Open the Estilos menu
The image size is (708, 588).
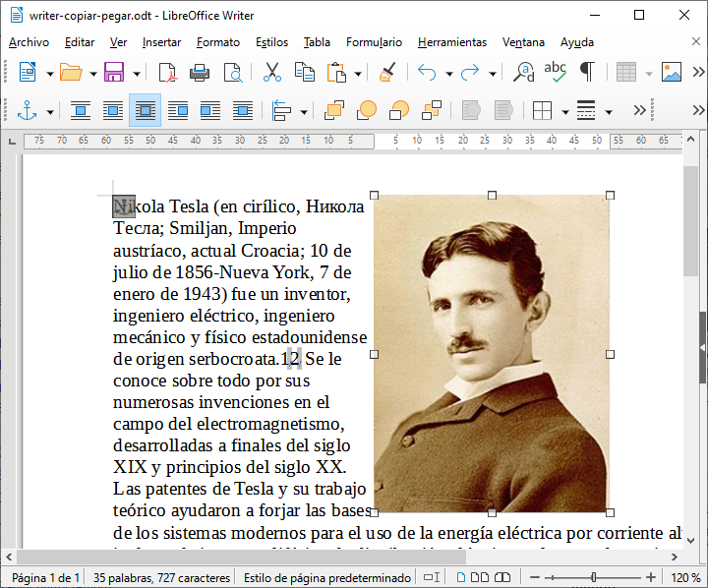tap(271, 42)
